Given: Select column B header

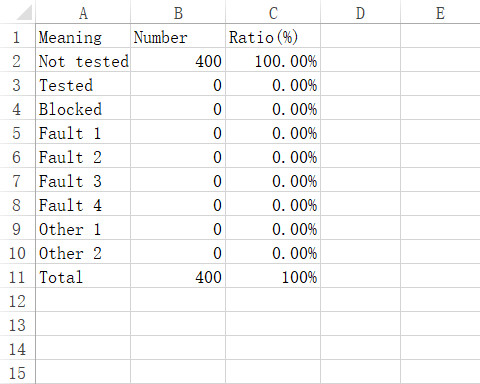Looking at the screenshot, I should 178,12.
